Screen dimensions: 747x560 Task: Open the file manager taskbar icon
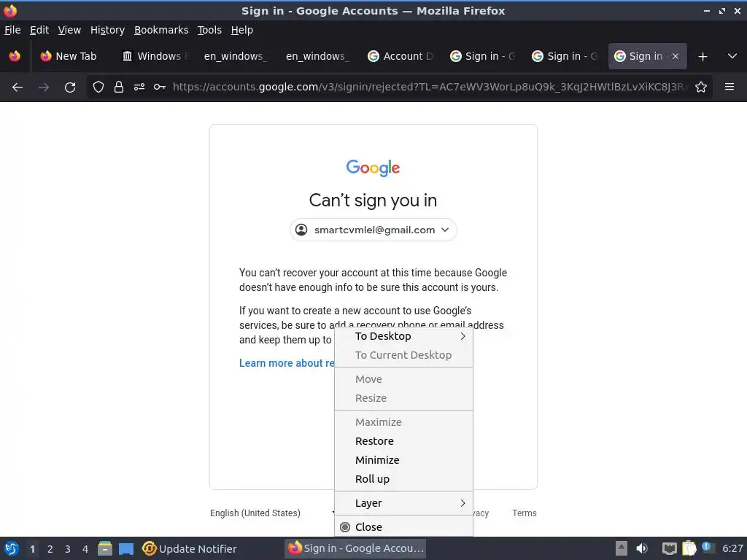point(105,548)
